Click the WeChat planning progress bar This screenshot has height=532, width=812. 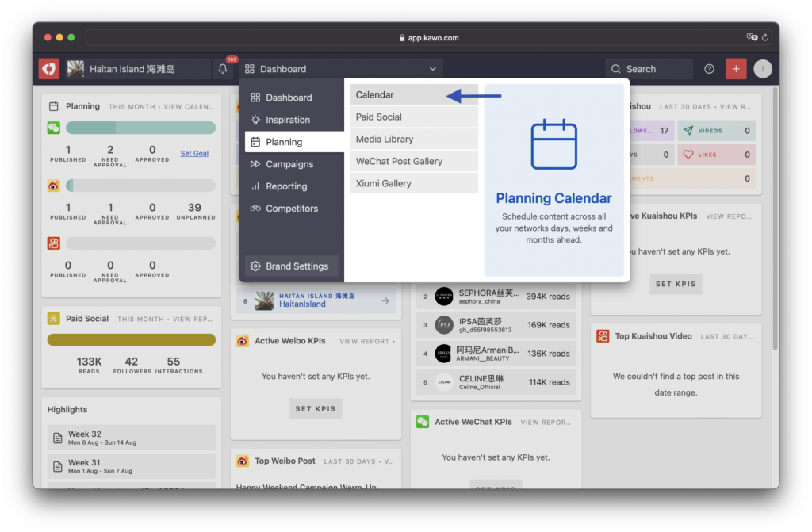(141, 128)
